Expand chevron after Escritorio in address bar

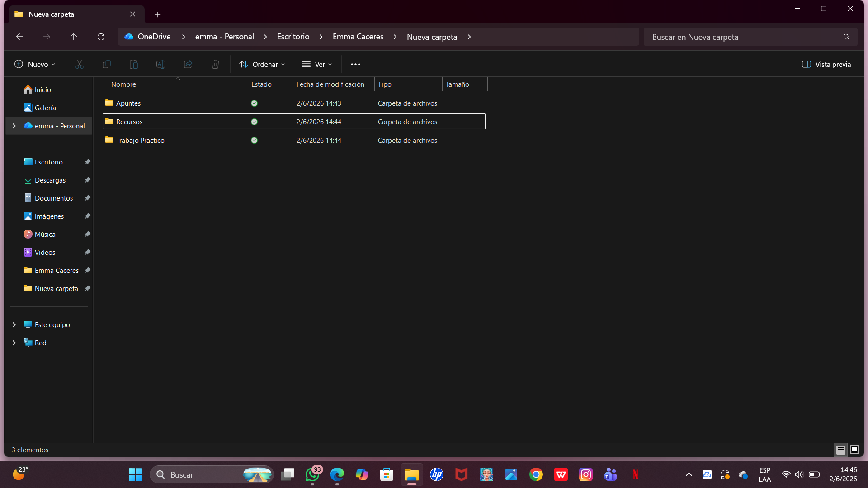321,37
